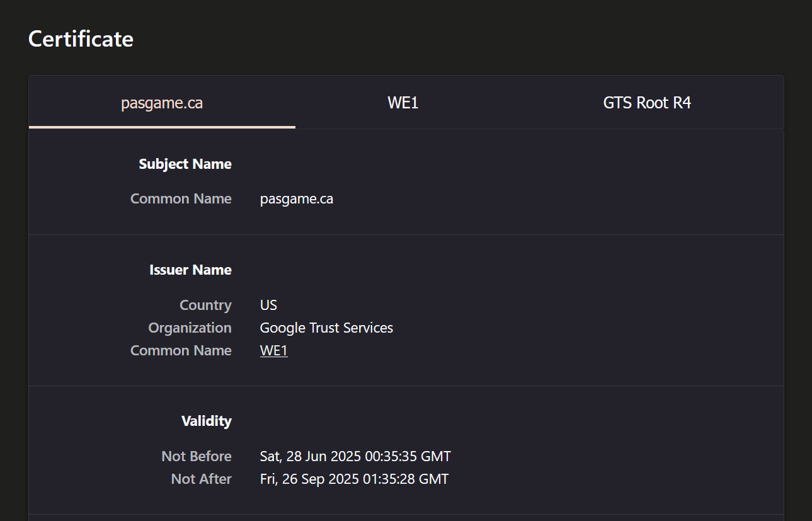The width and height of the screenshot is (812, 521).
Task: Click the Not After label
Action: 201,479
